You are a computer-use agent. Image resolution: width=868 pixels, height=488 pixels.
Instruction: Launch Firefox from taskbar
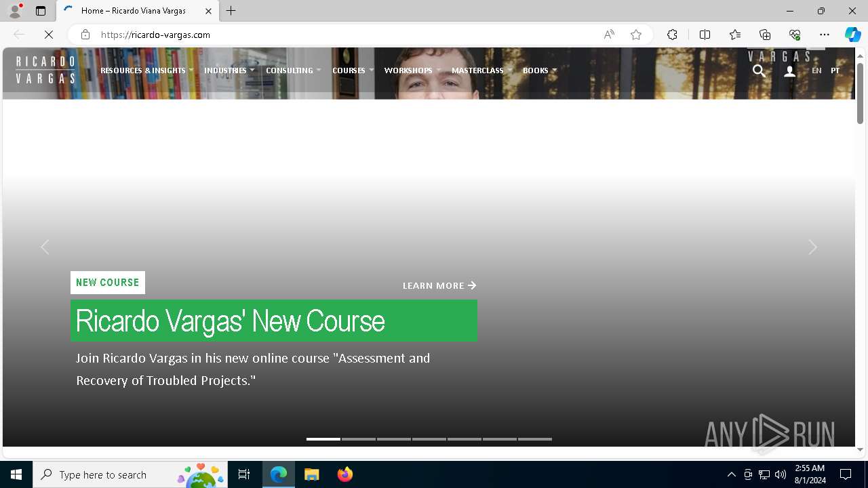point(344,474)
